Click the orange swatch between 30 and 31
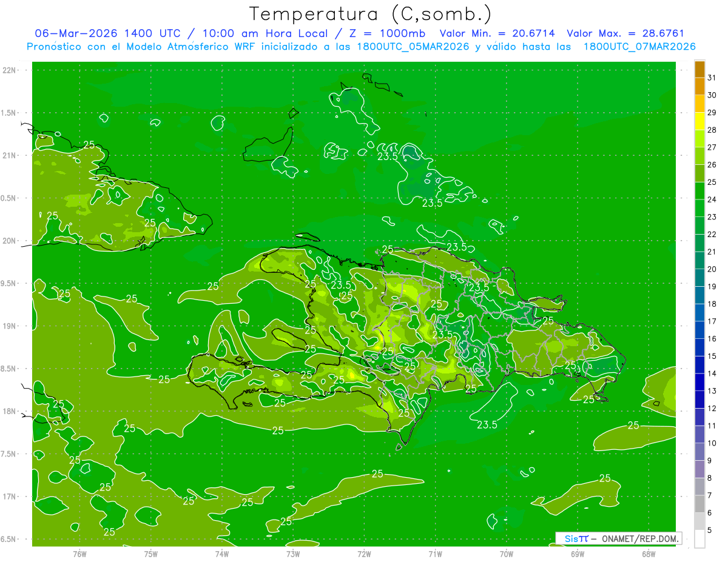728x562 pixels. pyautogui.click(x=699, y=87)
